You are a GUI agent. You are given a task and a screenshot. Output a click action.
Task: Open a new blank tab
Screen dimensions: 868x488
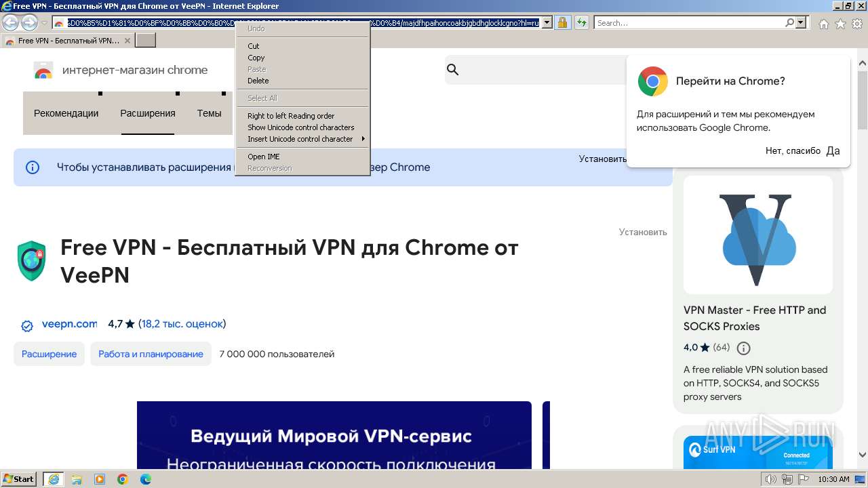tap(146, 41)
